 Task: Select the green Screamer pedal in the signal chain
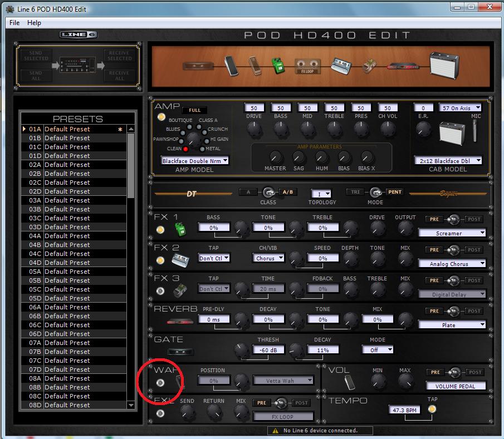278,65
